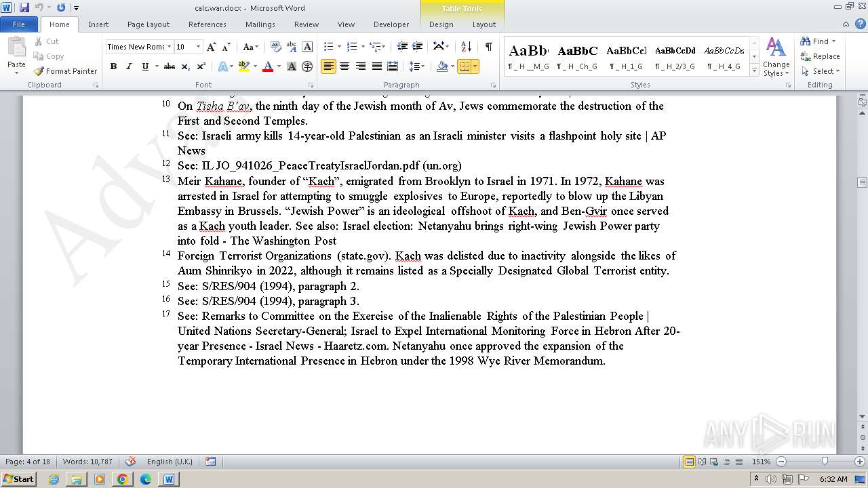Click Words: 10,787 in status bar
The image size is (868, 488).
pyautogui.click(x=87, y=462)
